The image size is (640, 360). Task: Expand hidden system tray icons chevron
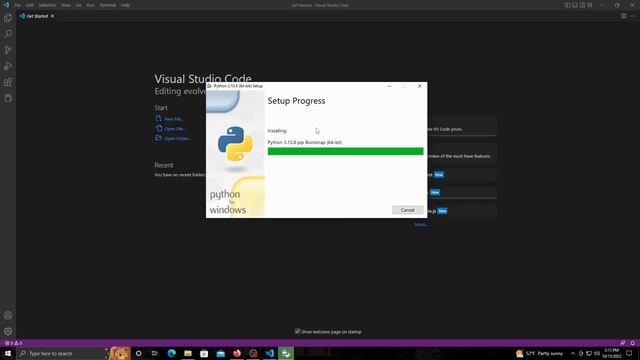(573, 353)
